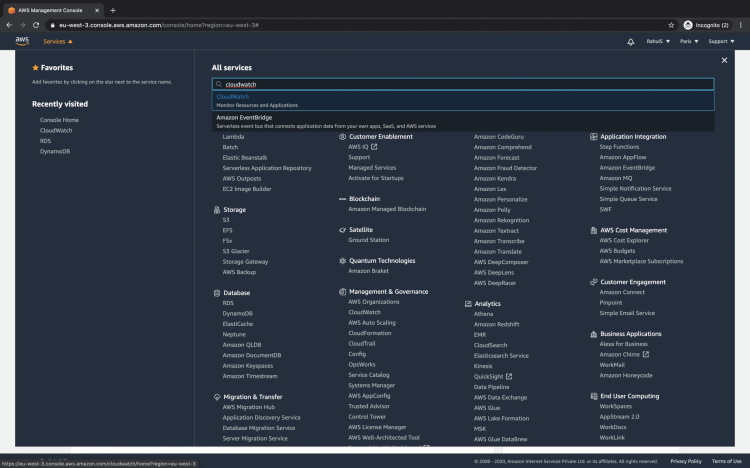Click the cloudwatch search input field
Viewport: 750px width, 468px height.
(x=463, y=84)
